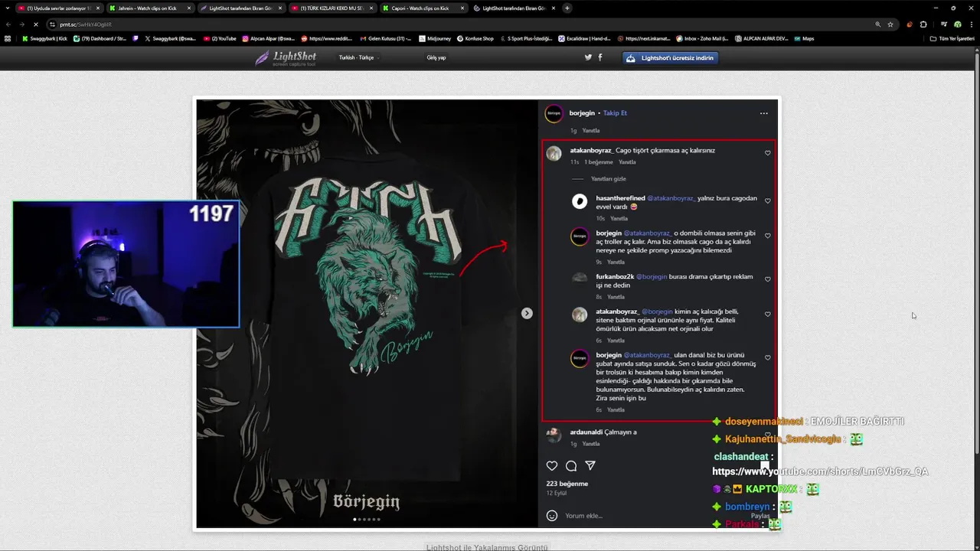Like the 'Cago tişört çıkarmasa' comment heart
This screenshot has width=980, height=551.
click(x=768, y=153)
